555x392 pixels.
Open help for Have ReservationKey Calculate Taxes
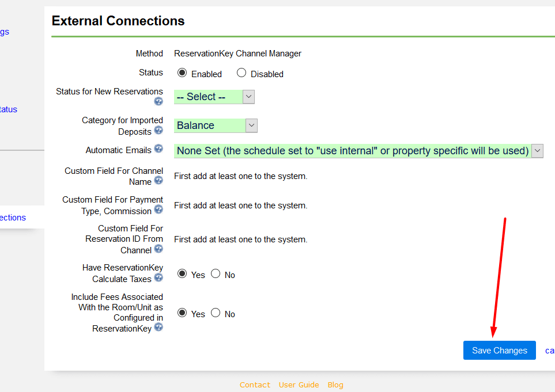158,279
